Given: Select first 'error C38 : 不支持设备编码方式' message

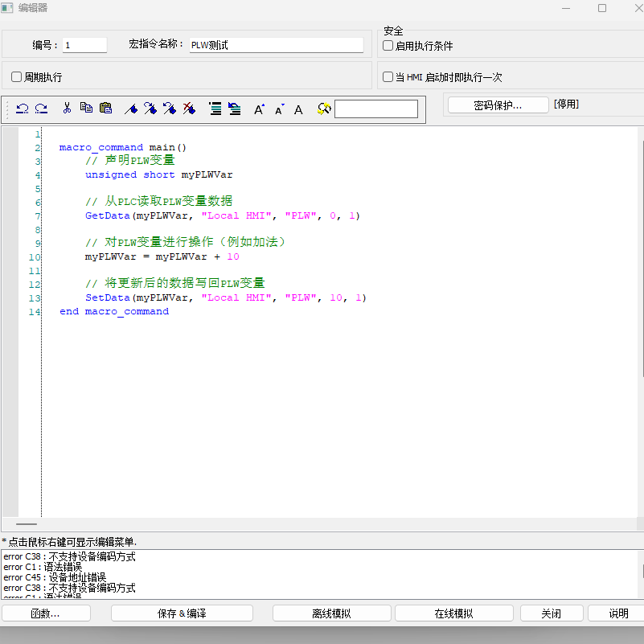Looking at the screenshot, I should click(69, 556).
